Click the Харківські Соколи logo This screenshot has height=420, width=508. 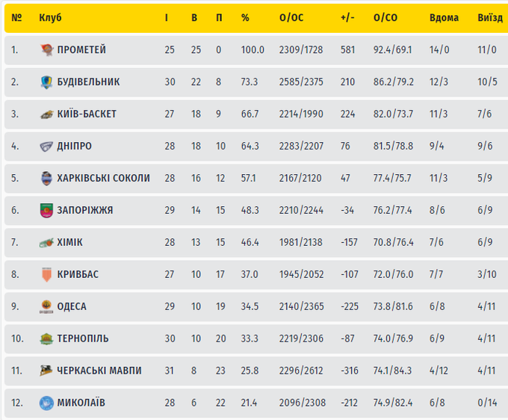[x=46, y=179]
